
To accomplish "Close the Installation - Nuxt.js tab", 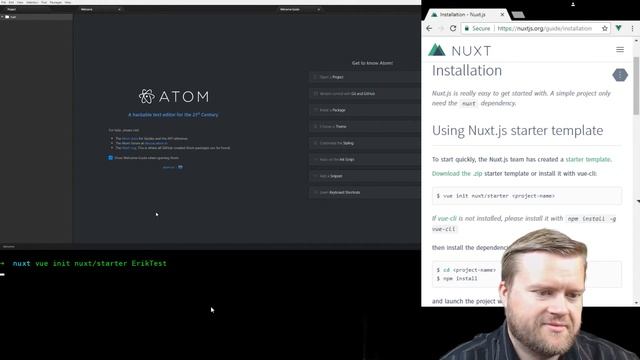I will coord(502,15).
